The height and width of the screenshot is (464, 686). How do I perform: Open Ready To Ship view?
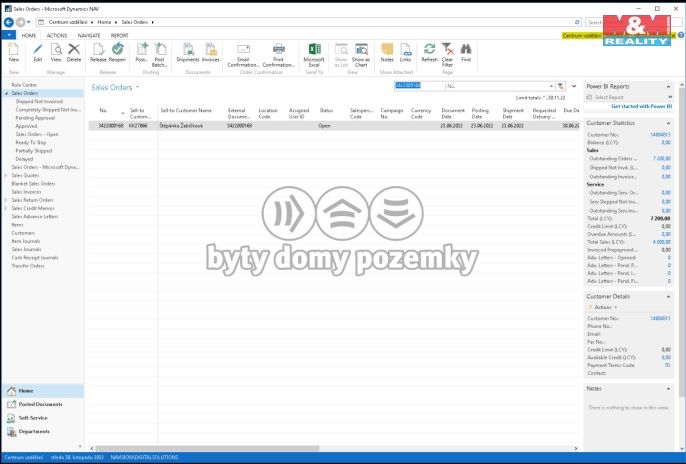click(x=31, y=143)
